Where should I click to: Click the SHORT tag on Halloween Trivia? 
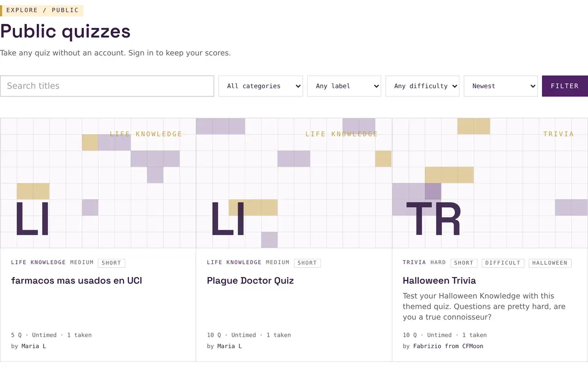coord(464,263)
